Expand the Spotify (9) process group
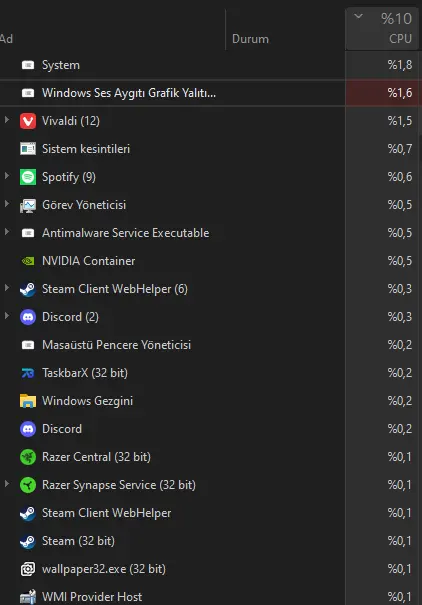Viewport: 422px width, 605px height. point(7,176)
